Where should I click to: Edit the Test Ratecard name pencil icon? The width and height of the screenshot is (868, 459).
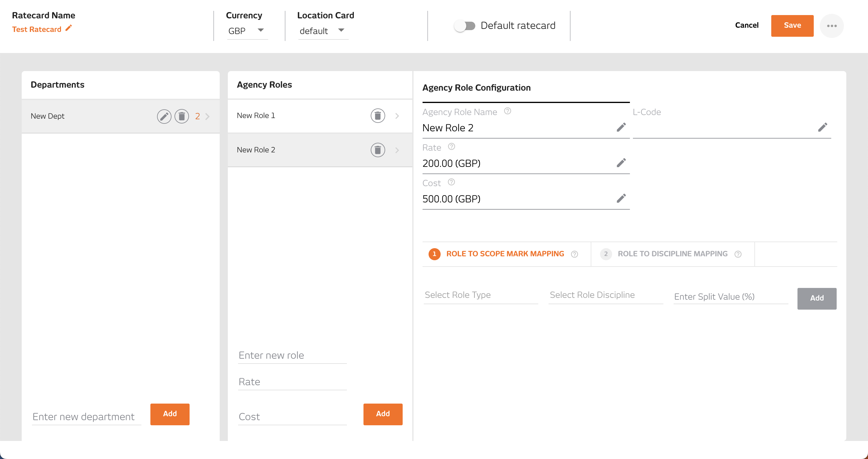click(69, 28)
